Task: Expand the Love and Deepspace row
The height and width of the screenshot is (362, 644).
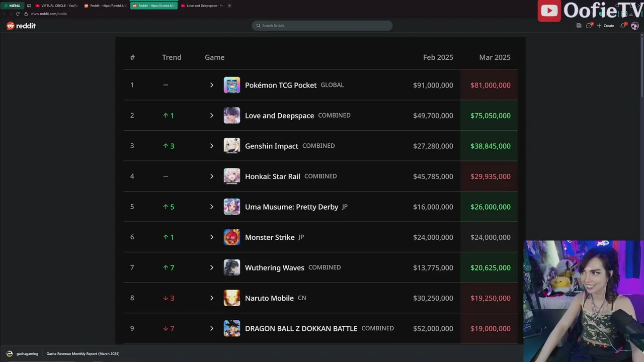Action: (x=212, y=116)
